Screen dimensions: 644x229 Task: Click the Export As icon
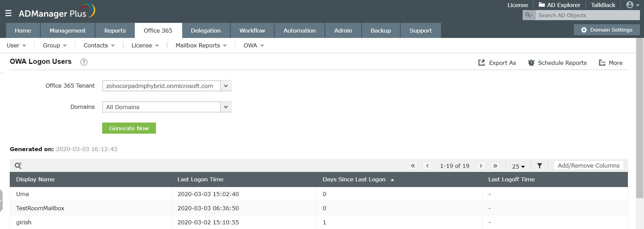pos(481,63)
